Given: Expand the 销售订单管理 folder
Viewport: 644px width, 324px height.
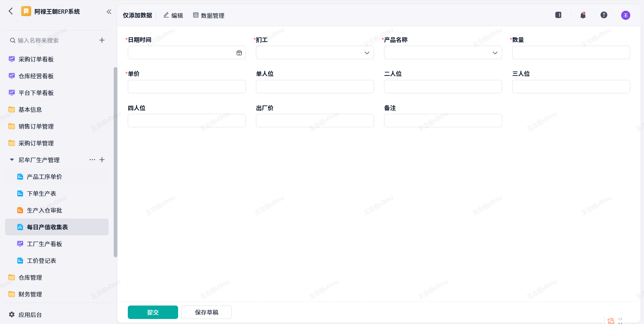Looking at the screenshot, I should point(56,126).
